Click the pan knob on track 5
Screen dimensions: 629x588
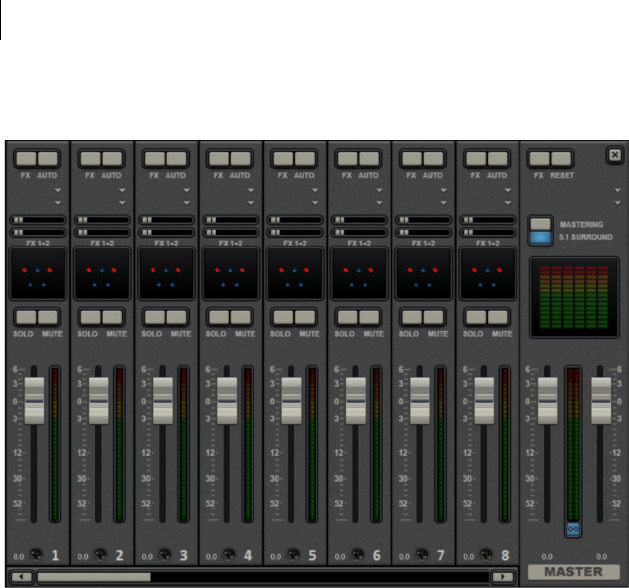coord(293,555)
